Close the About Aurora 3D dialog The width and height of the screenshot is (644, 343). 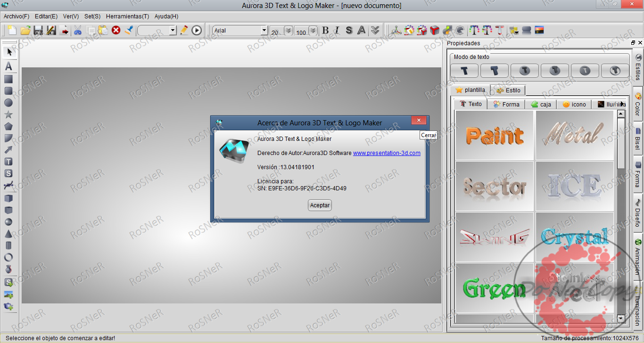point(419,121)
